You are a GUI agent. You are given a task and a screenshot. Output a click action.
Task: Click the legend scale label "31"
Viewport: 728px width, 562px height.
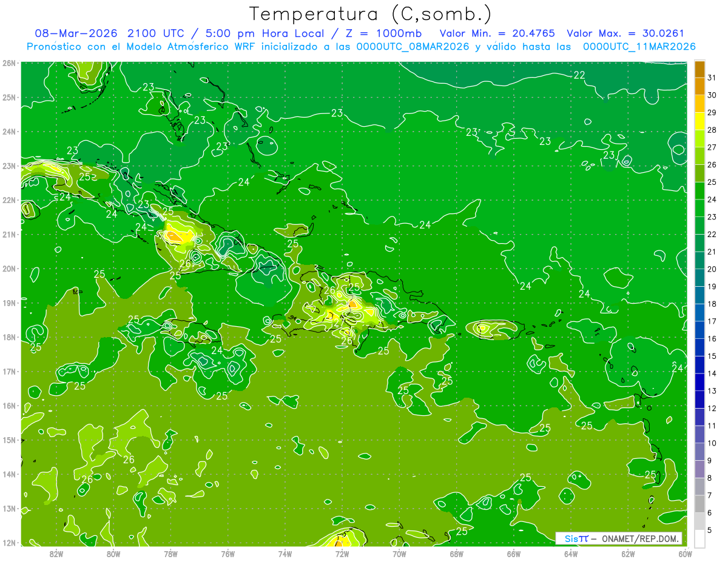pos(712,78)
